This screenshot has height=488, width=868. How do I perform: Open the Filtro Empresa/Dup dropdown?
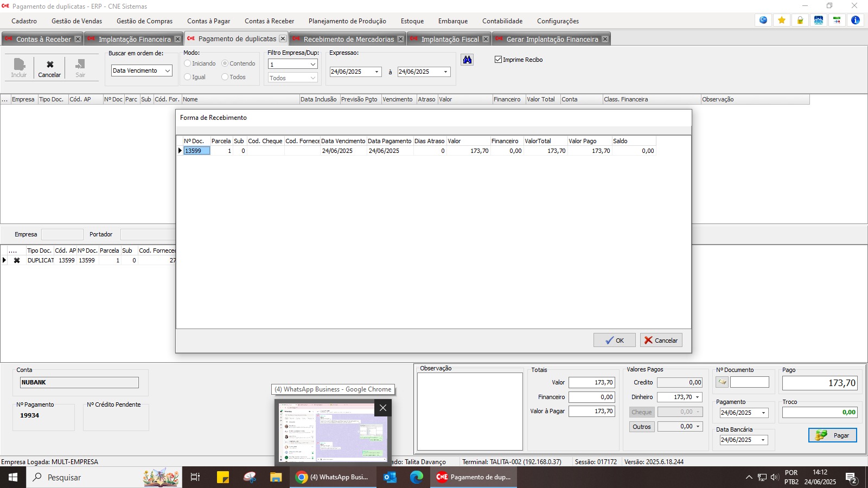[312, 65]
